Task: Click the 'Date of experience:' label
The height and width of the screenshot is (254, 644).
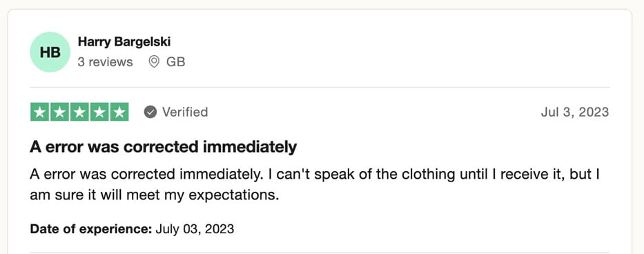Action: (91, 228)
